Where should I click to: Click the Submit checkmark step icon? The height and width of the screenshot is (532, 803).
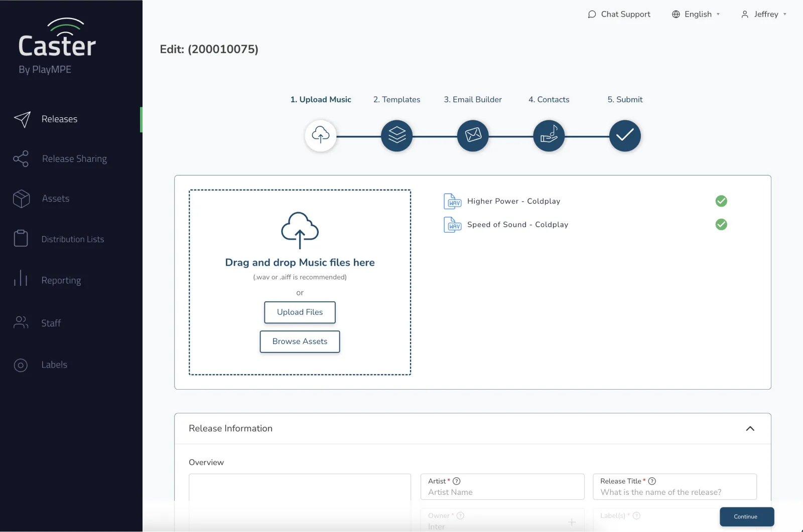(x=624, y=135)
